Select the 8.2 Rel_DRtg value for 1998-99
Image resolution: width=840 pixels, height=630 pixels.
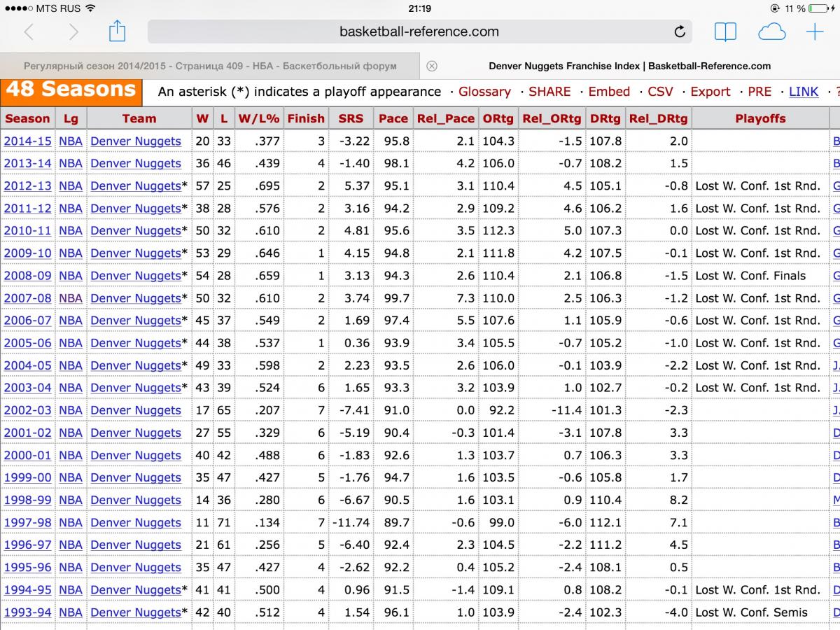click(x=679, y=500)
